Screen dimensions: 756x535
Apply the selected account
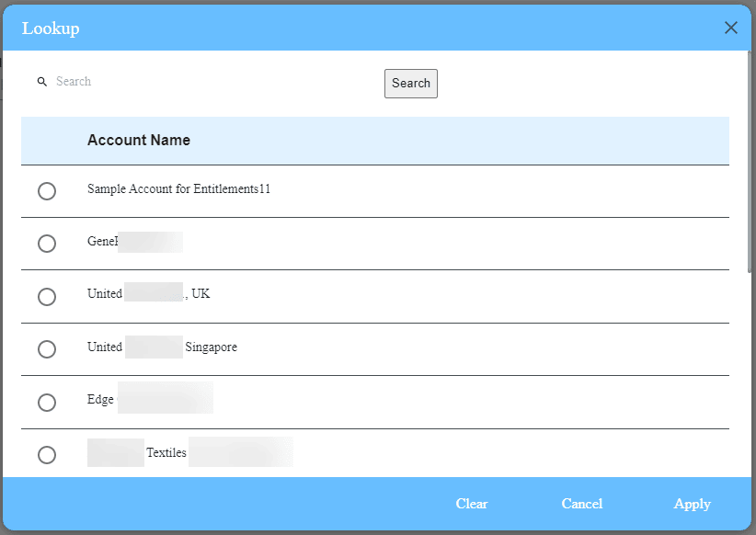pyautogui.click(x=692, y=504)
